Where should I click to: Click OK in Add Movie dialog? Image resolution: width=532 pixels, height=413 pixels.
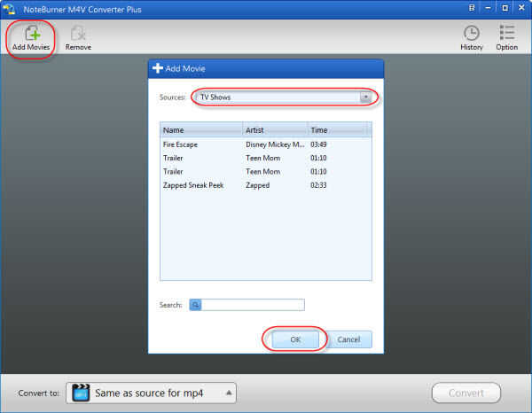(295, 339)
